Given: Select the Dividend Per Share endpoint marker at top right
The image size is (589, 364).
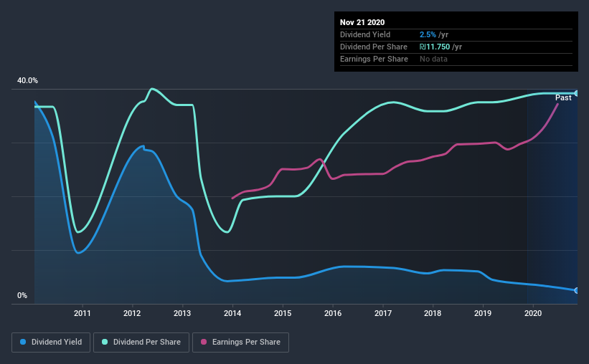Looking at the screenshot, I should coord(577,93).
